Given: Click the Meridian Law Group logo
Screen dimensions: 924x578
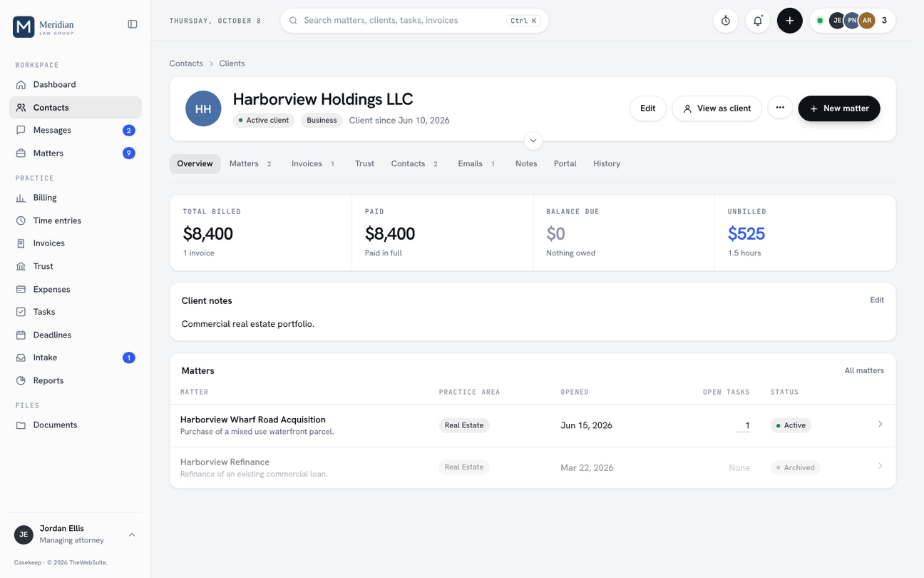Looking at the screenshot, I should [43, 27].
